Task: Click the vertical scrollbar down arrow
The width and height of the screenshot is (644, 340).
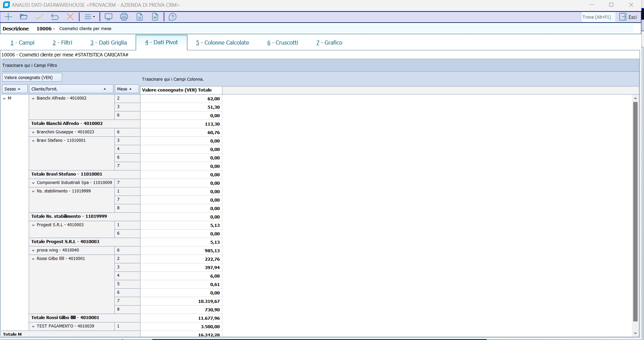Action: click(x=635, y=333)
